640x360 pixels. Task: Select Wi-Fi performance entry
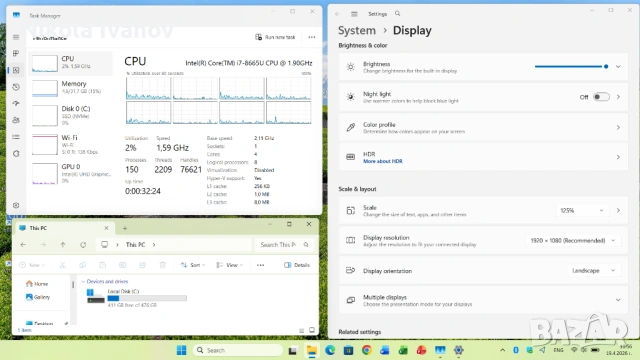70,144
